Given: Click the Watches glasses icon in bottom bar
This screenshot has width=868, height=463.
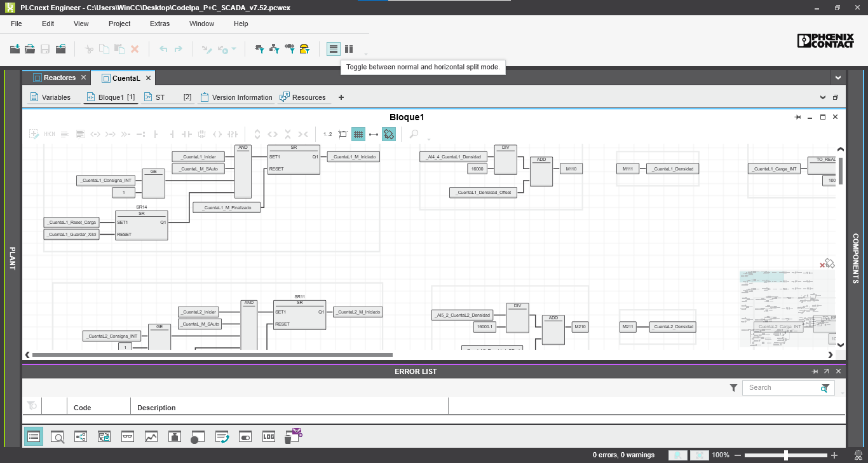Looking at the screenshot, I should tap(127, 437).
